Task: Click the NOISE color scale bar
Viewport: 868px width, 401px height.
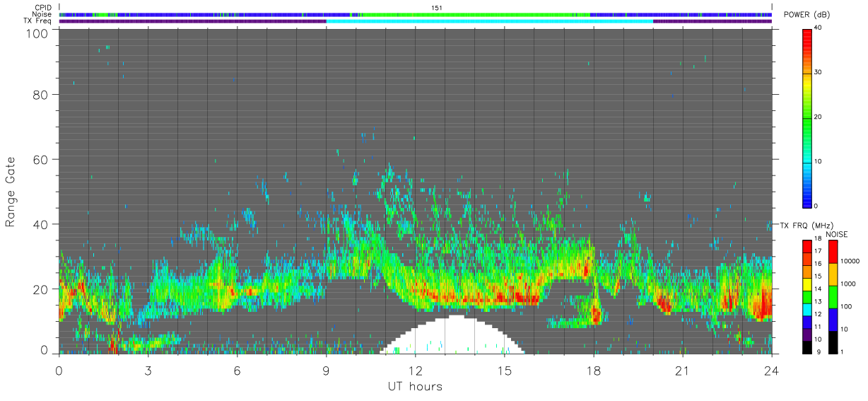Action: coord(833,297)
